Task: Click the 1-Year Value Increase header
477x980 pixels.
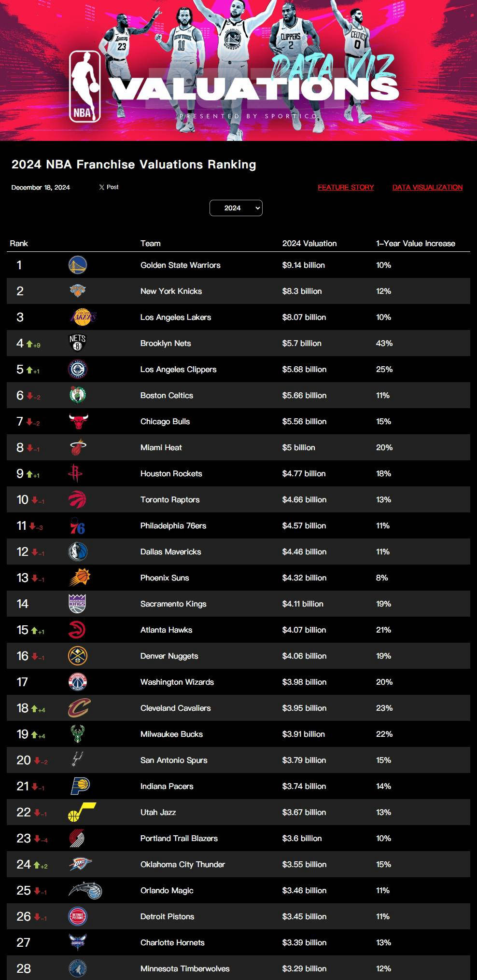Action: tap(416, 244)
